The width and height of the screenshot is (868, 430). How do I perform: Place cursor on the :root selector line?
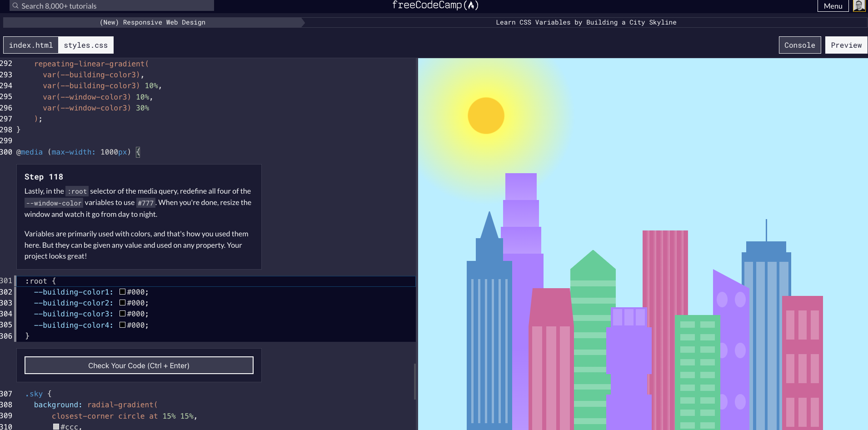tap(41, 281)
